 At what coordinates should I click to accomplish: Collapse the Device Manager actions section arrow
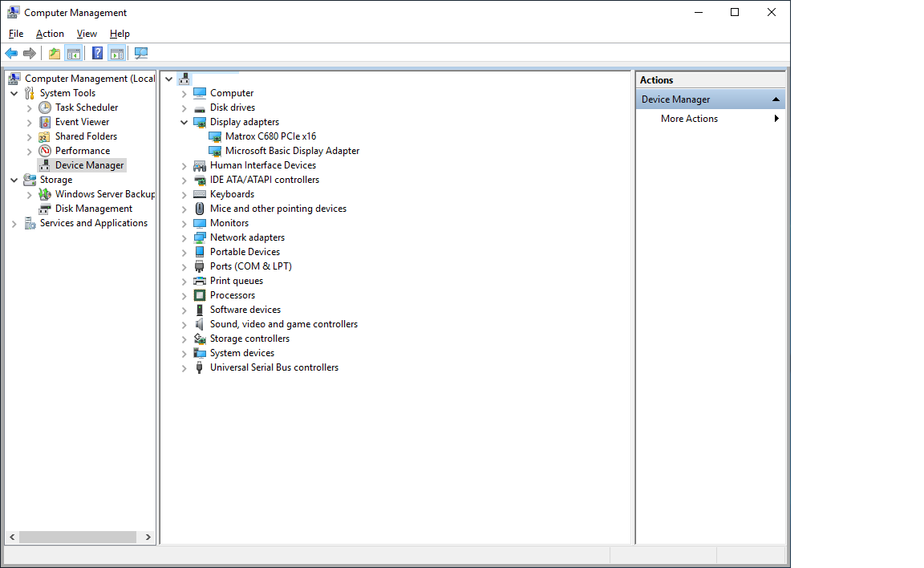(x=776, y=99)
